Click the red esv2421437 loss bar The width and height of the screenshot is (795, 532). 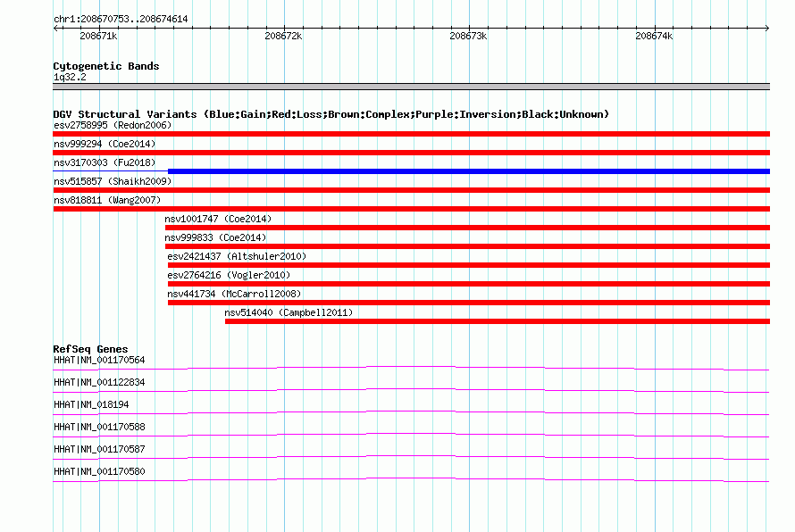[469, 265]
